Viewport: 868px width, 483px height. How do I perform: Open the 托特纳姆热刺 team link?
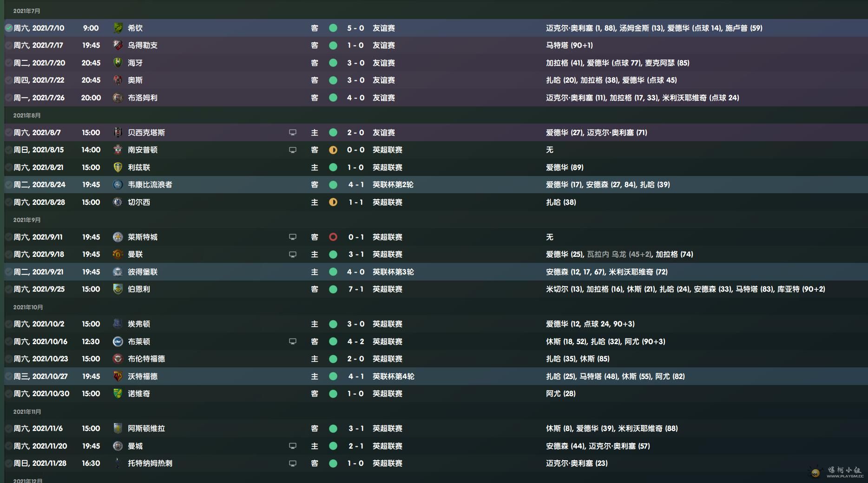point(150,463)
